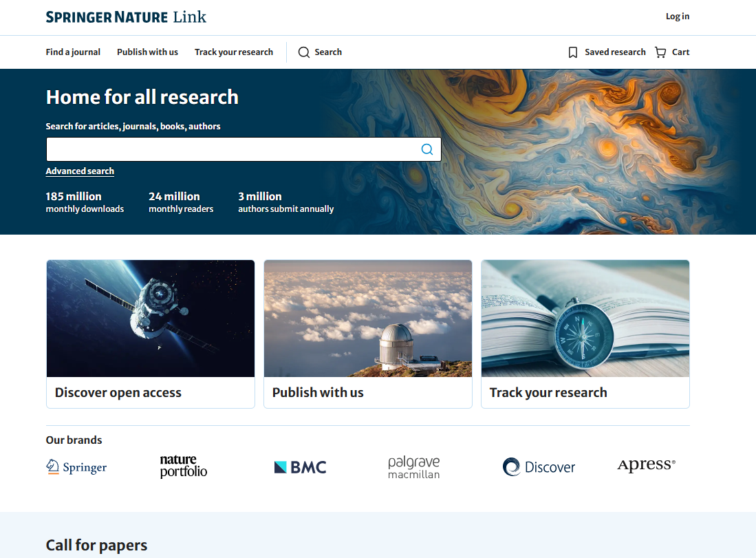Expand the Find a journal menu
Image resolution: width=756 pixels, height=558 pixels.
(73, 52)
